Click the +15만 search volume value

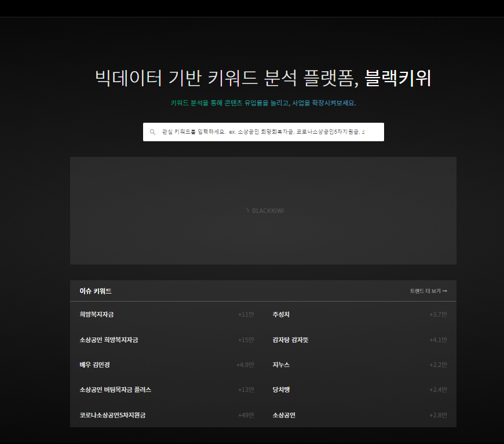point(246,340)
